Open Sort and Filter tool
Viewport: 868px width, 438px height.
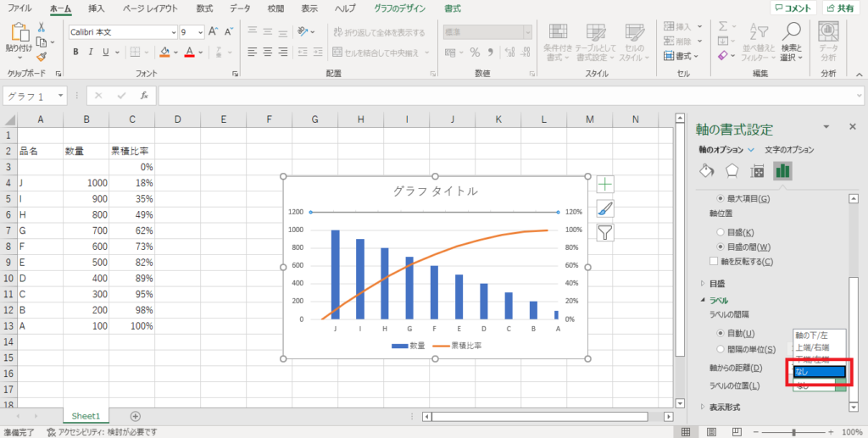click(759, 42)
